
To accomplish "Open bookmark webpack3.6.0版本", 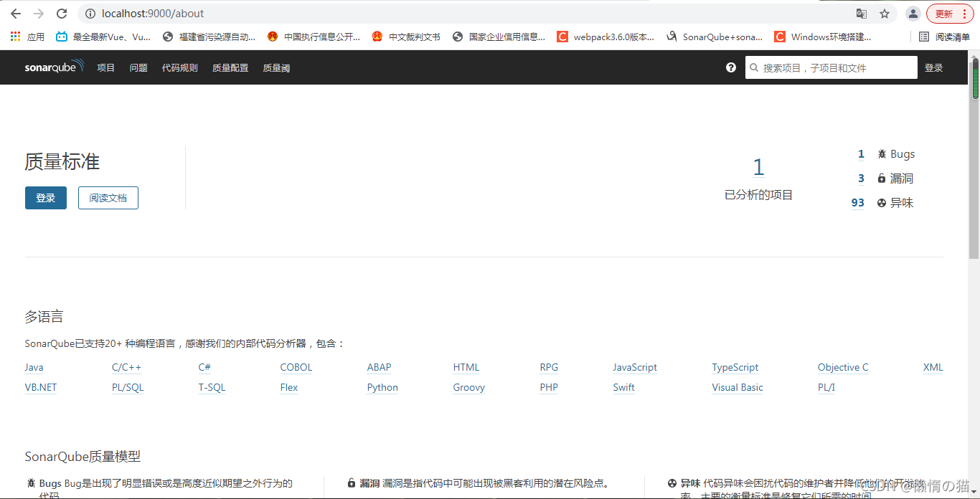I will [x=606, y=37].
